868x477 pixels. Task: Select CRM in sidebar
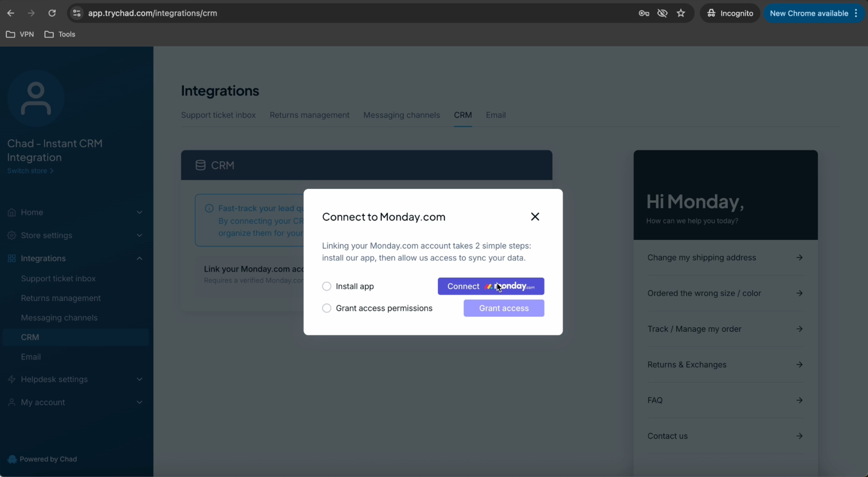[x=76, y=337]
